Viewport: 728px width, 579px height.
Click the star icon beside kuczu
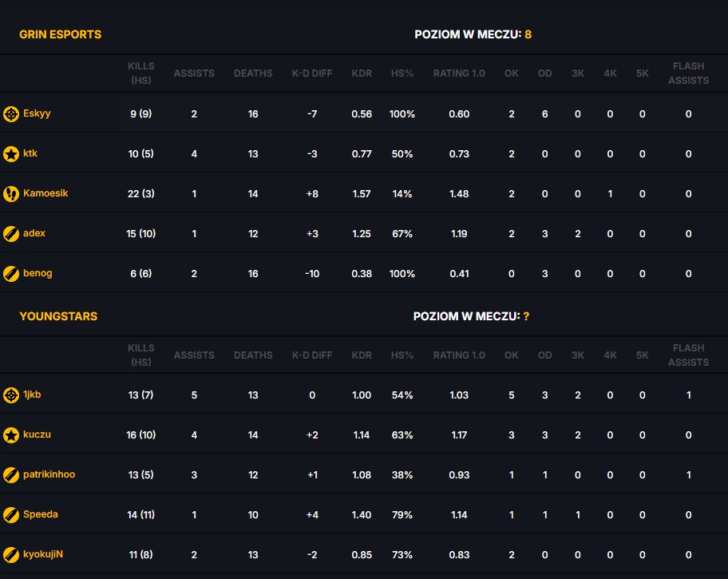click(x=10, y=435)
